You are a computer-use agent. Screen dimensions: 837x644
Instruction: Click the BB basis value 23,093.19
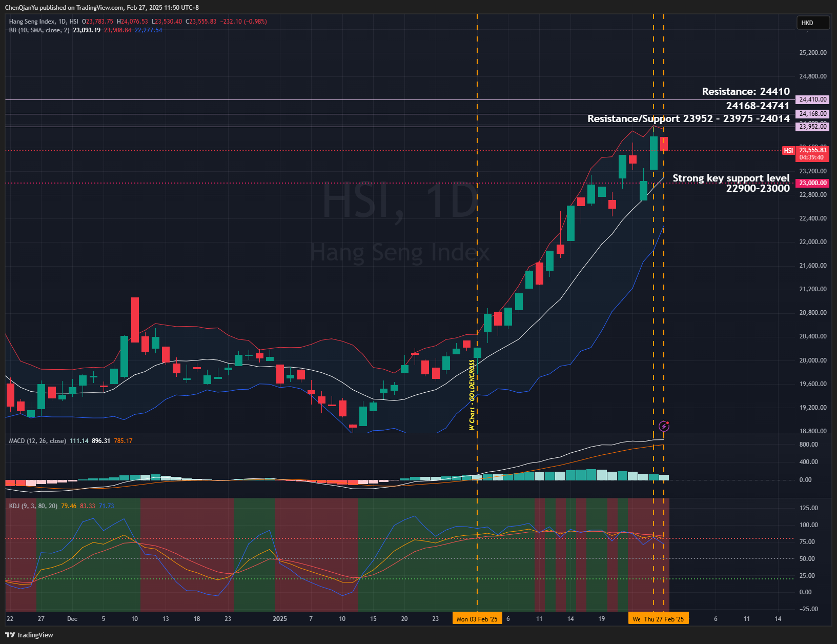[x=87, y=30]
